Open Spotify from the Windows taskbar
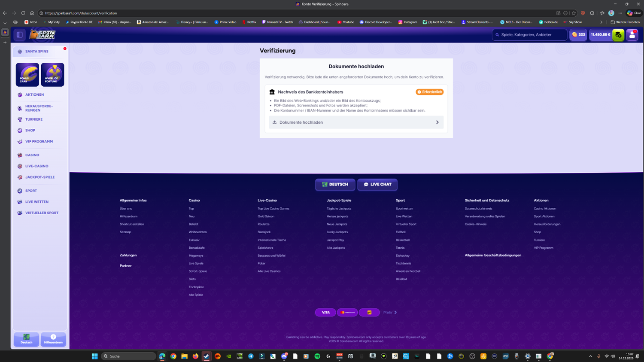 coord(317,356)
